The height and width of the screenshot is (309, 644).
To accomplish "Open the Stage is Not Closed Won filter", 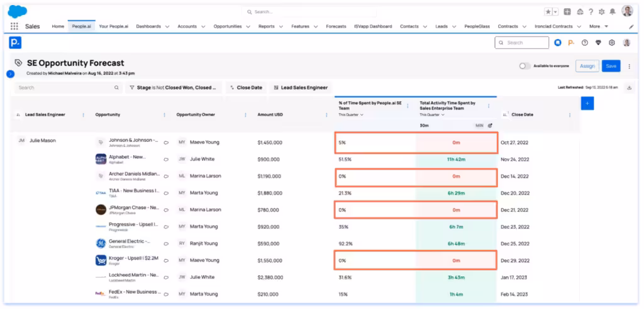I will (174, 87).
